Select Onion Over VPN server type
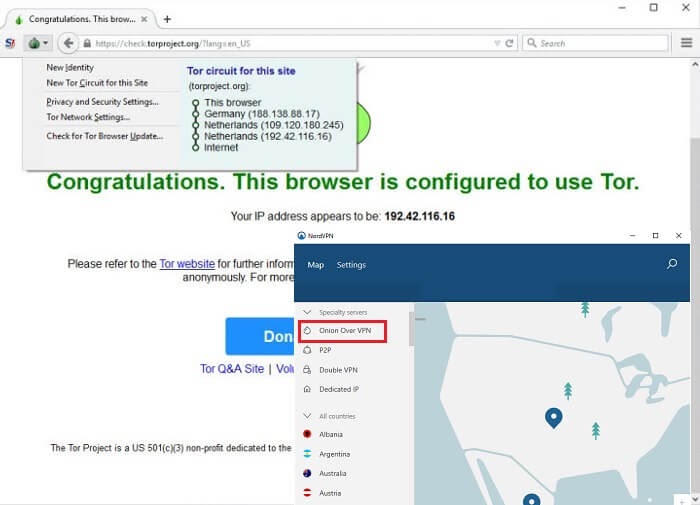 click(342, 331)
